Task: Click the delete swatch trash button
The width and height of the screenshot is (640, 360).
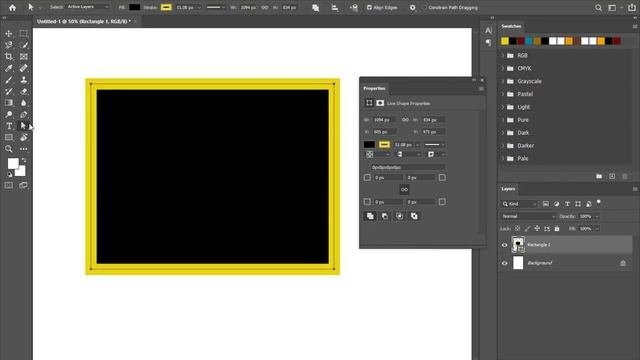Action: tap(624, 176)
